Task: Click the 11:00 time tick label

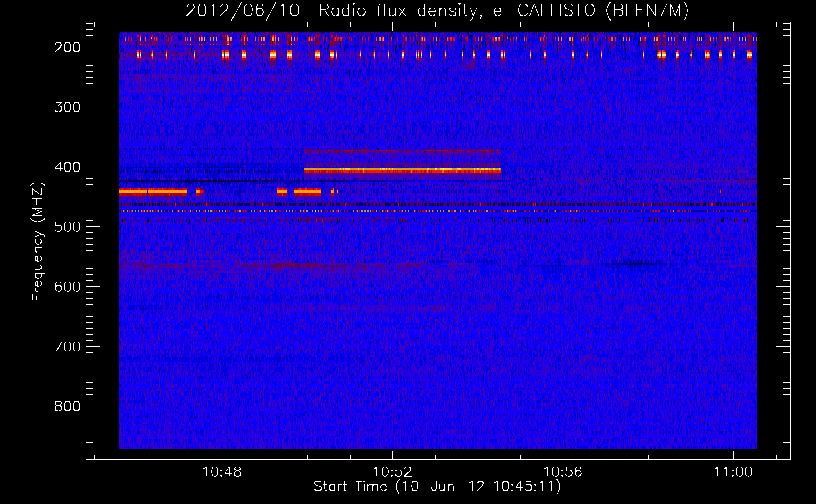Action: pyautogui.click(x=733, y=472)
